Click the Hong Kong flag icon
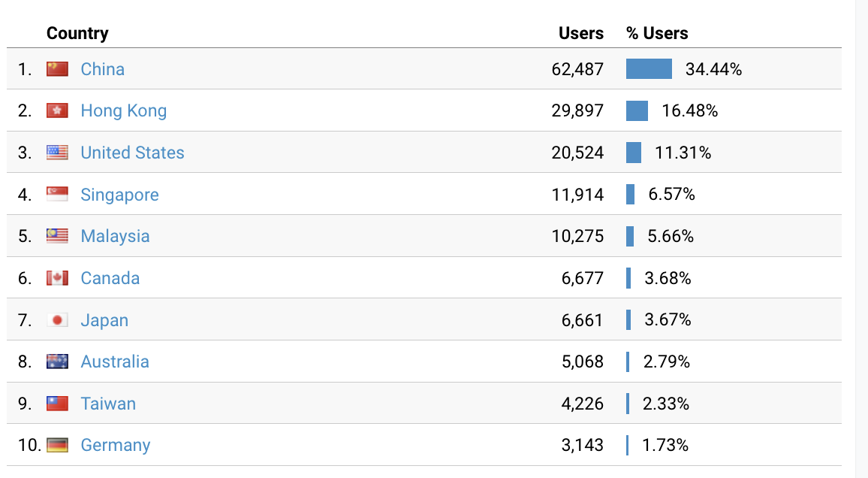This screenshot has width=868, height=478. pos(57,111)
